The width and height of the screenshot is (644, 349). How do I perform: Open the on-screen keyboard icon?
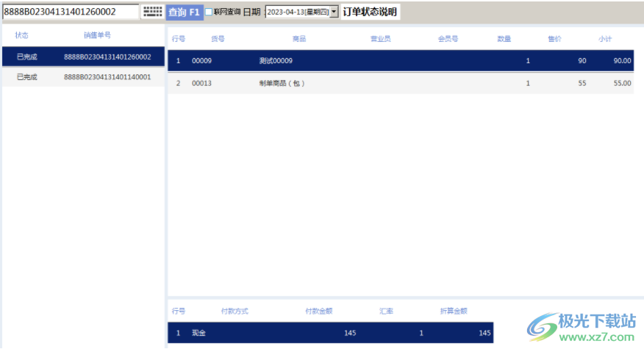pyautogui.click(x=153, y=12)
